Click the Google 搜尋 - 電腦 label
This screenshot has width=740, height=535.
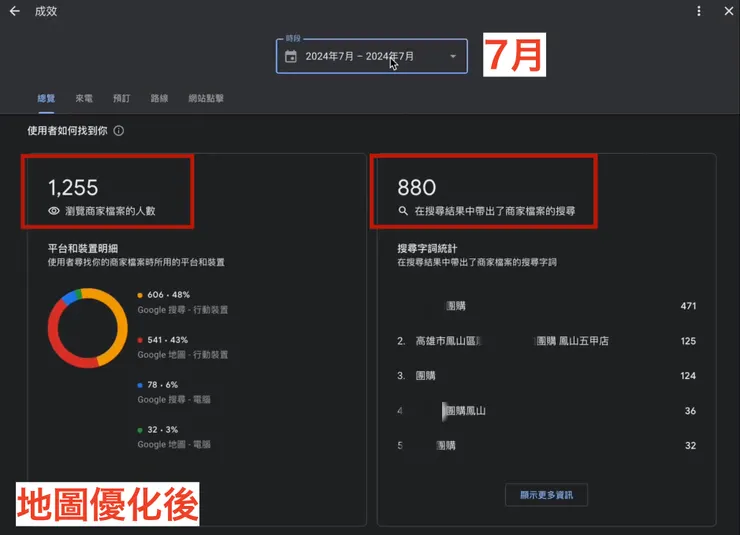point(174,400)
